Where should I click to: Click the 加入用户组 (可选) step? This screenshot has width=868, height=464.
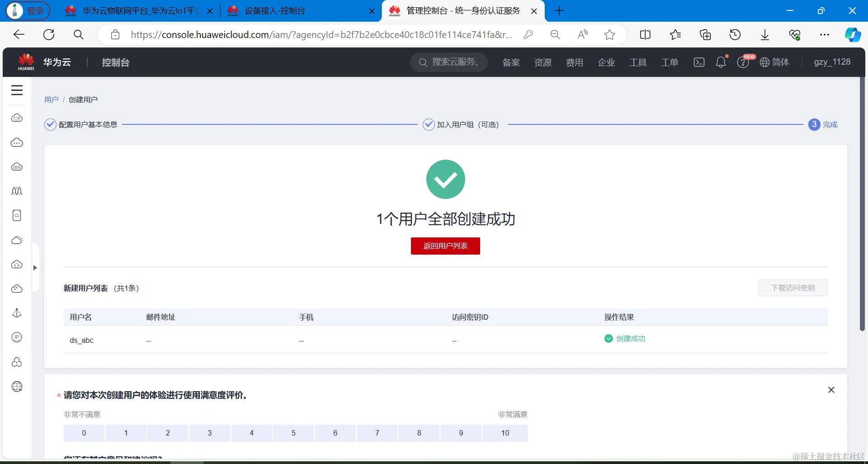461,124
